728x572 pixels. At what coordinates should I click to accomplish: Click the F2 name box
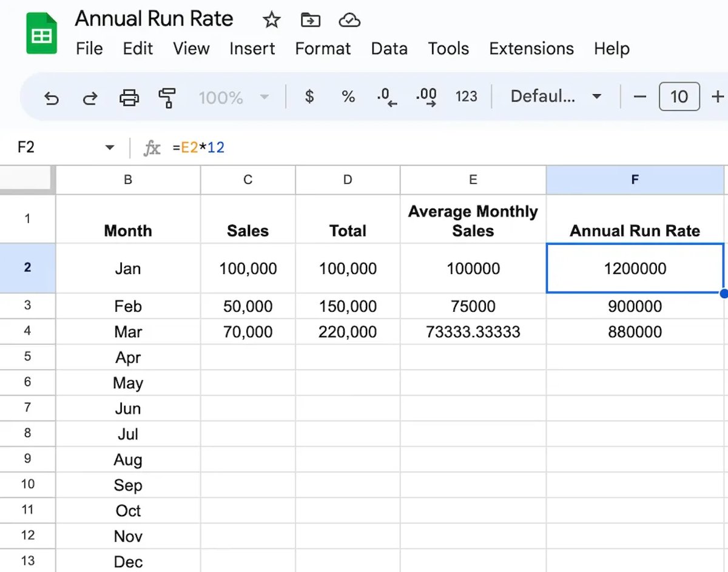(26, 147)
